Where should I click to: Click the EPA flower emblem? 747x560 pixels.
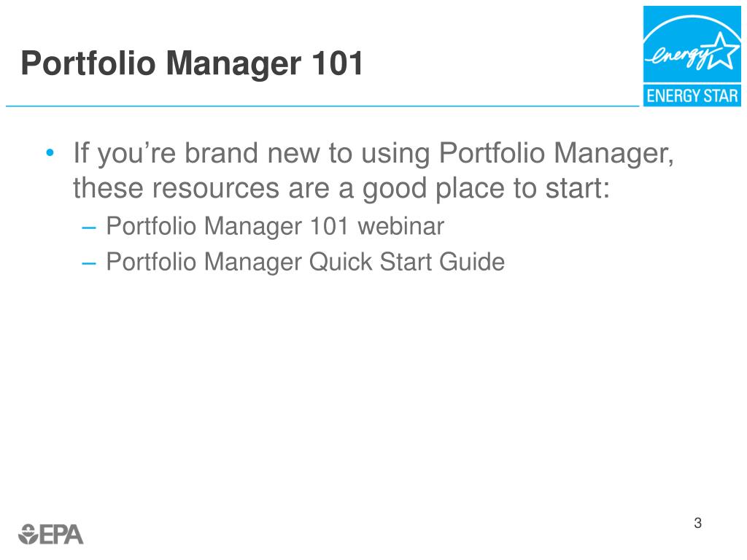(x=27, y=533)
